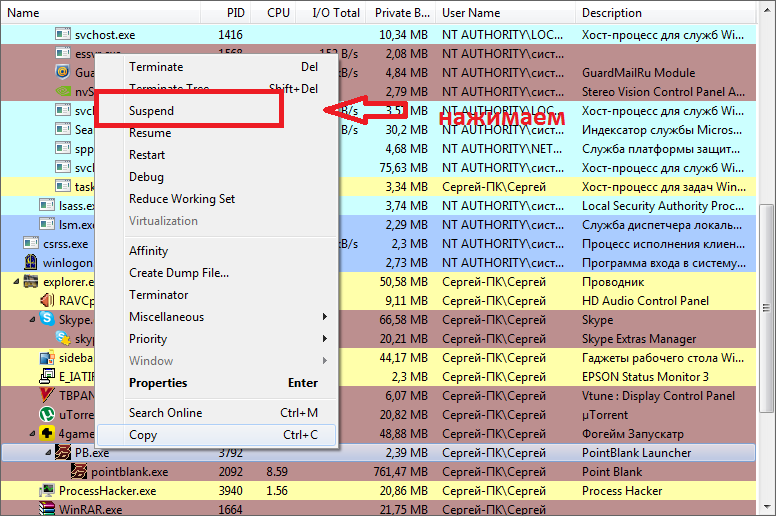Click the GuardMailRu shield icon
The width and height of the screenshot is (776, 516).
tap(63, 72)
